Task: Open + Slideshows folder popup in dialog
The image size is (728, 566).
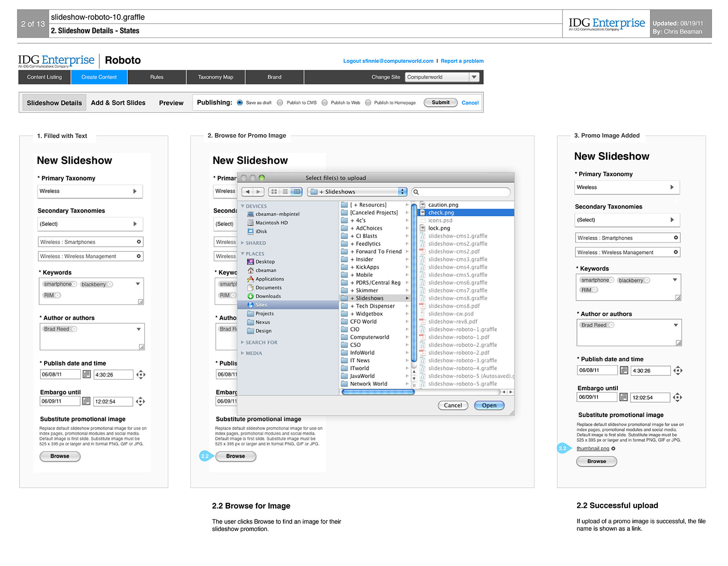Action: pyautogui.click(x=357, y=192)
